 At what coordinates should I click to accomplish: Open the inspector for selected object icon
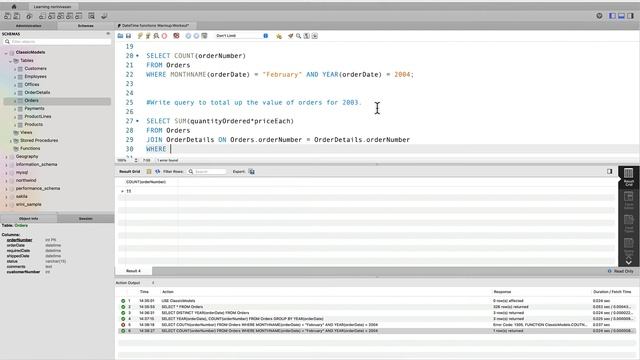(x=29, y=16)
